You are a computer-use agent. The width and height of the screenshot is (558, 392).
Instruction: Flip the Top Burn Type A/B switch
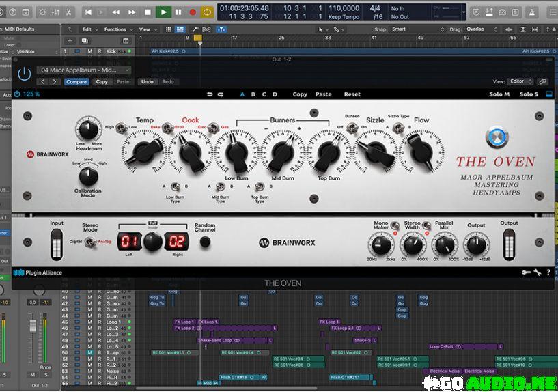[x=260, y=186]
